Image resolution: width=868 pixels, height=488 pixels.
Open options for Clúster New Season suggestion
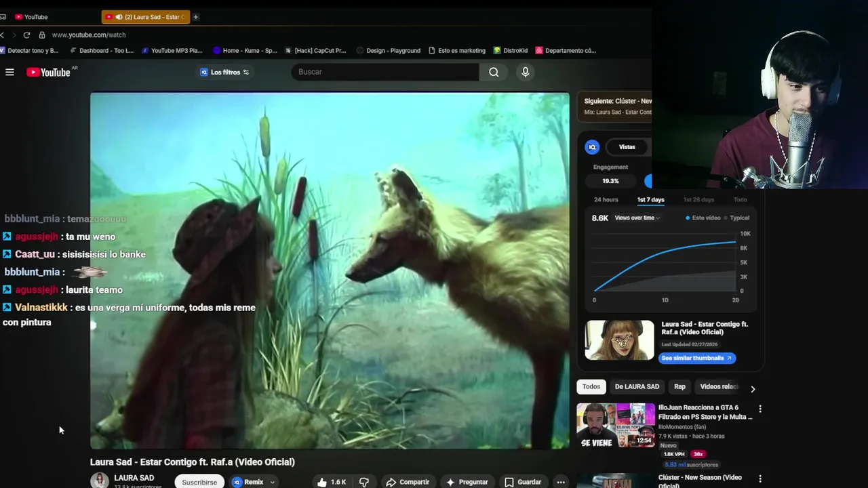759,479
